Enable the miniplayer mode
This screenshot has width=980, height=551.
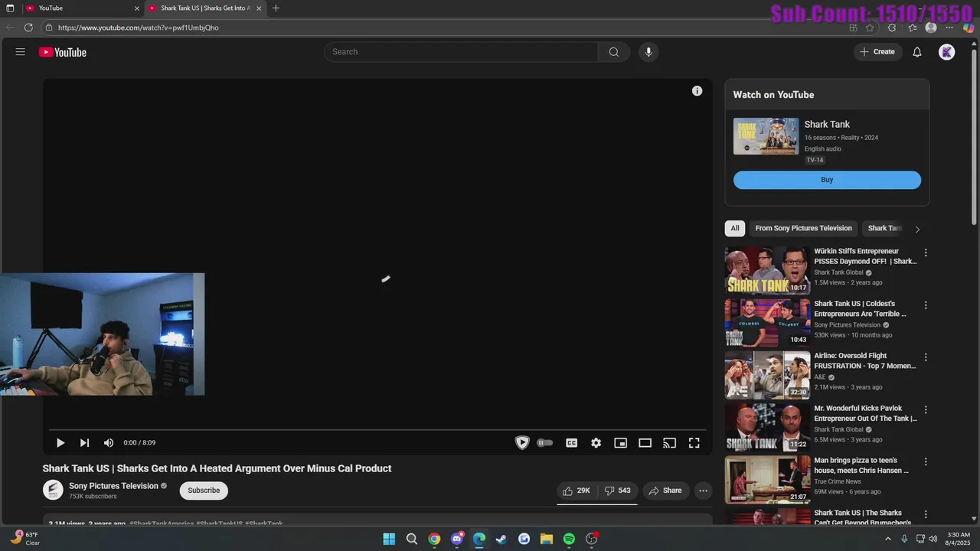[x=621, y=442]
